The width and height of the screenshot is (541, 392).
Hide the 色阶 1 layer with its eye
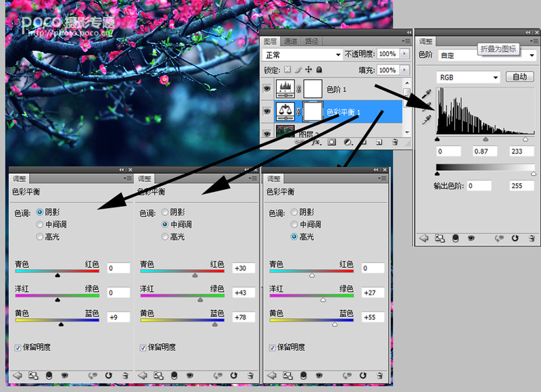pyautogui.click(x=267, y=89)
